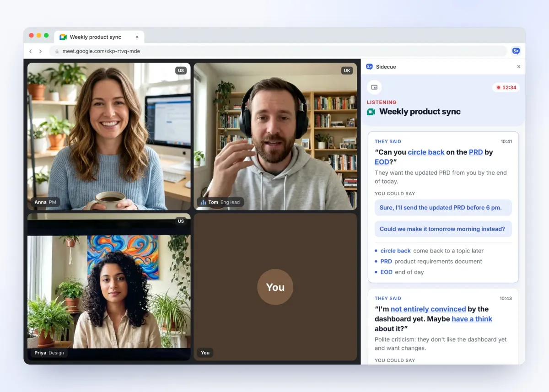Choose reply "Could we make it tomorrow morning instead?"
Screen dimensions: 549x392
[x=443, y=229]
